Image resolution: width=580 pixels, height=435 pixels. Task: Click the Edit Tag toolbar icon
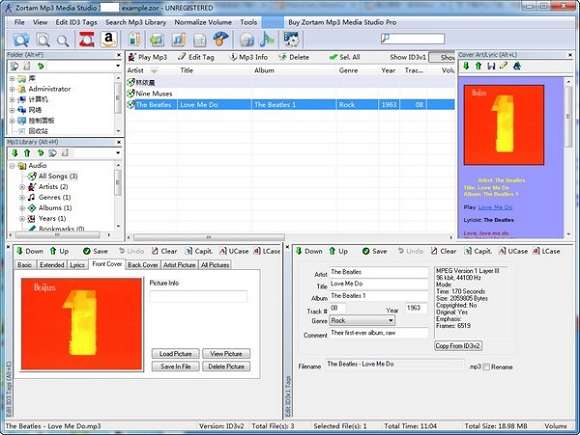(x=196, y=57)
